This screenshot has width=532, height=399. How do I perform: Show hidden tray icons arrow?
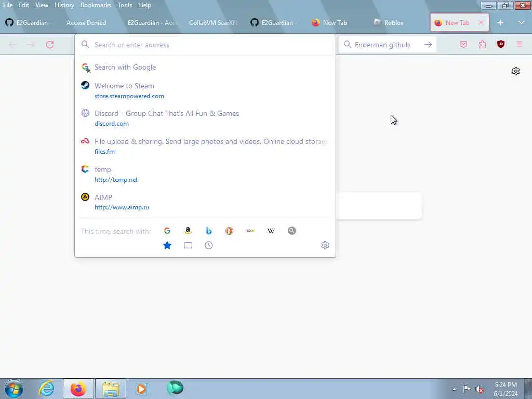(454, 389)
